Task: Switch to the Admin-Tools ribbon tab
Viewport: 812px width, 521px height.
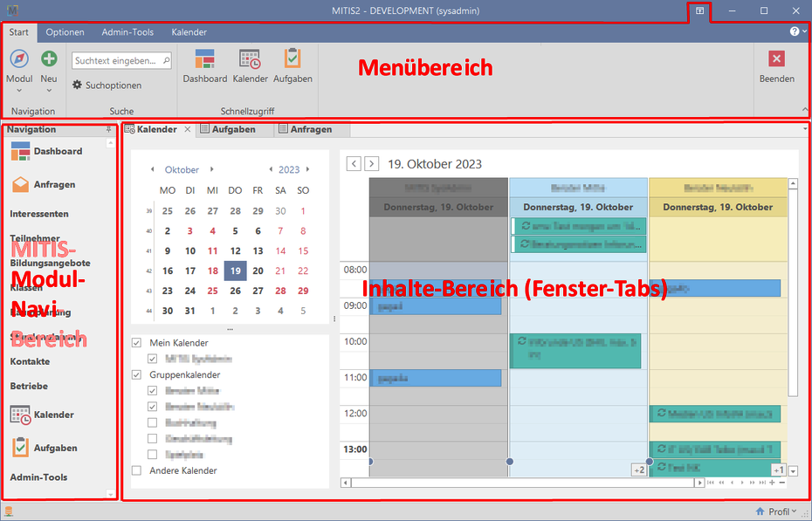Action: coord(127,32)
